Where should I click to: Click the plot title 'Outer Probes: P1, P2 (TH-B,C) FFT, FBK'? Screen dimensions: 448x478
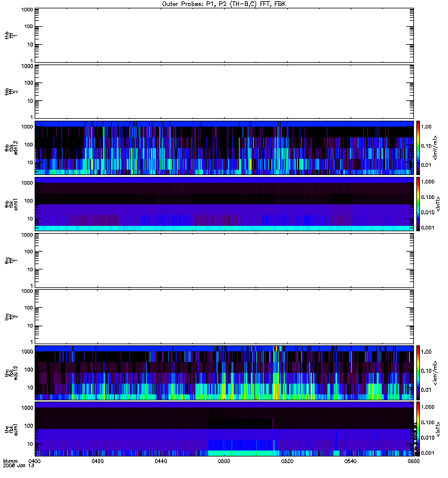[224, 4]
